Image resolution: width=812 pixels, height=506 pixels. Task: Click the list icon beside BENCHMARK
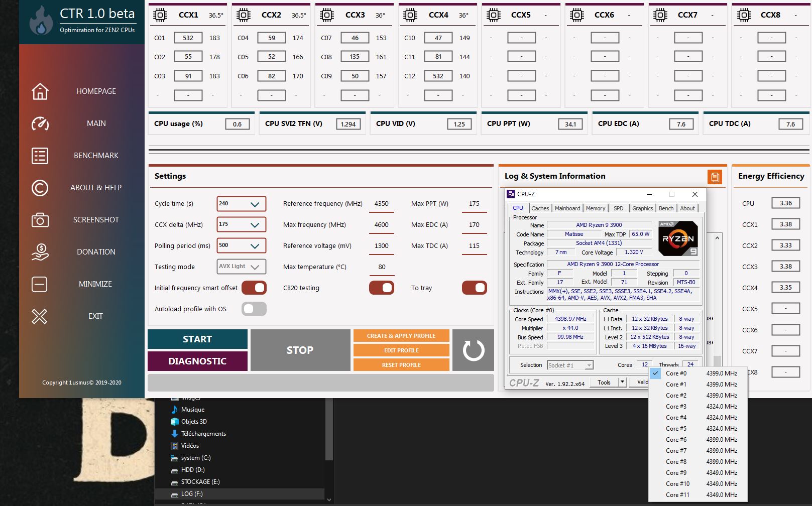(40, 156)
